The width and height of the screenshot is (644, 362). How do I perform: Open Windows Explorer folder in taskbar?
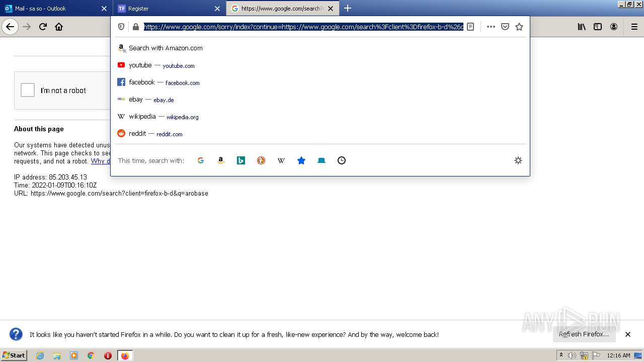(x=57, y=355)
